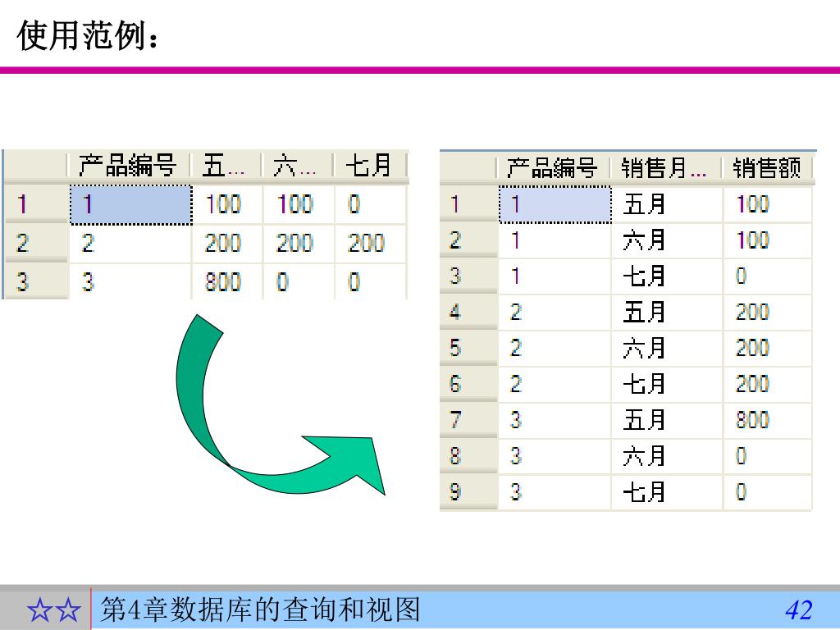Viewport: 840px width, 630px height.
Task: Click 六月 in row 8 of 销售额 table
Action: click(667, 456)
